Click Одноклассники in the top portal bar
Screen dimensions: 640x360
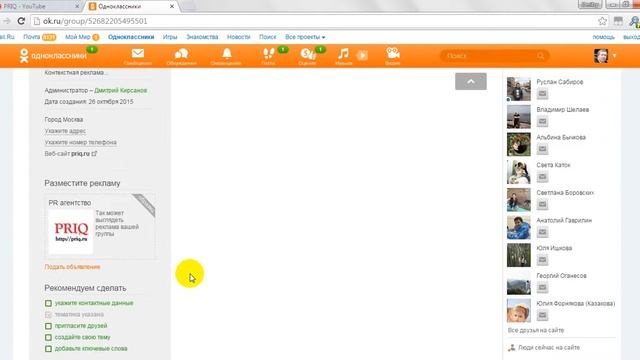[x=131, y=37]
